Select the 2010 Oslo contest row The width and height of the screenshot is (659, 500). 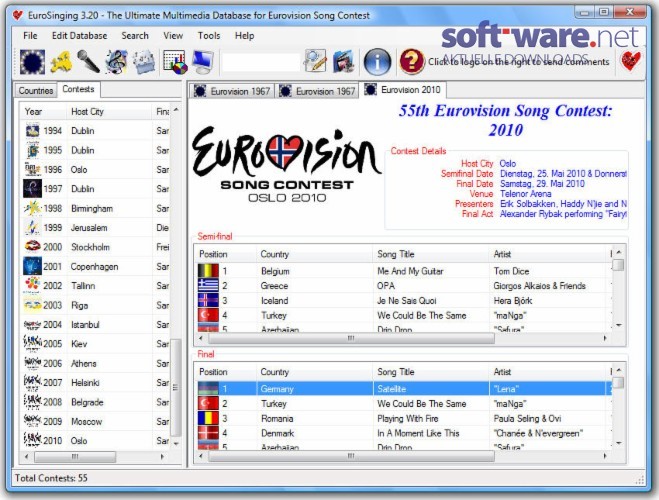point(96,441)
